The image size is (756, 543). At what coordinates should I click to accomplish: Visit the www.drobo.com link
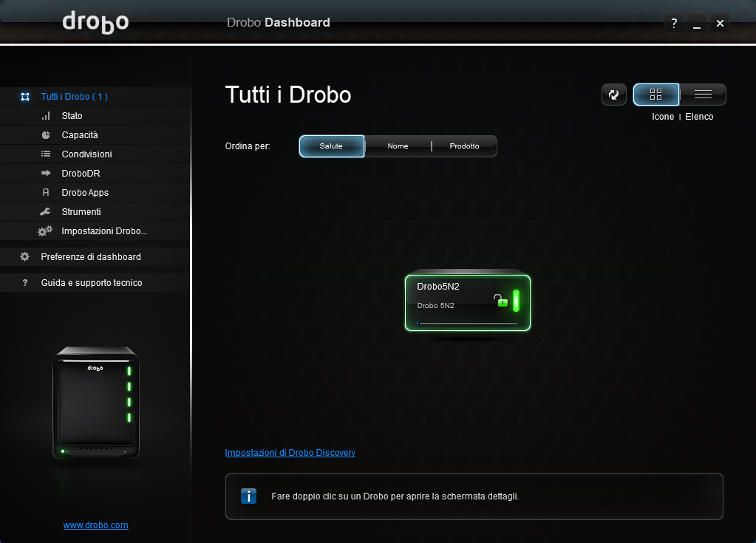[95, 525]
